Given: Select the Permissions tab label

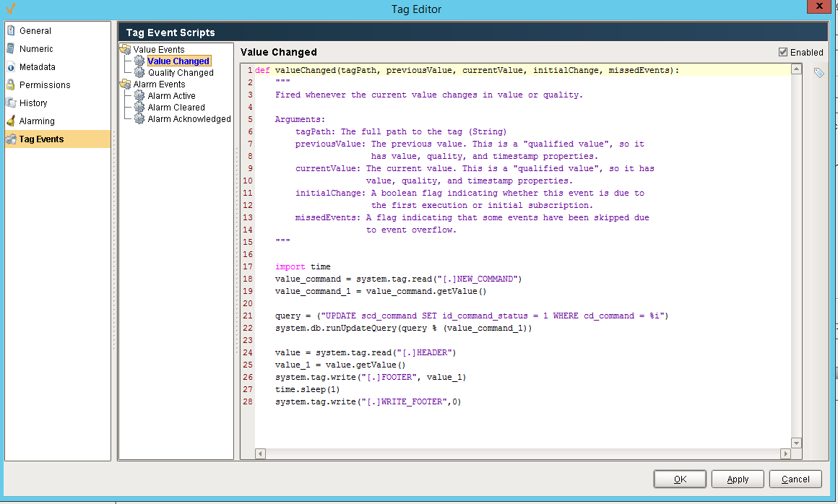Looking at the screenshot, I should pos(45,85).
